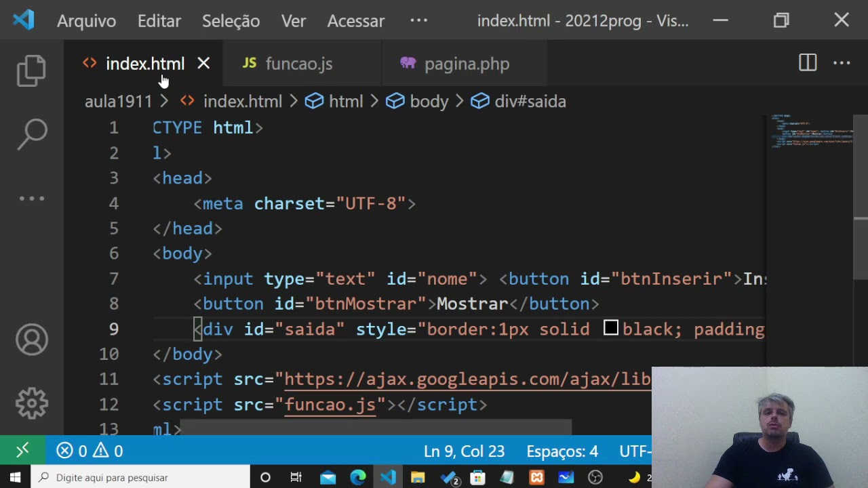The height and width of the screenshot is (488, 868).
Task: Click the remote window indicator in status bar
Action: (x=22, y=451)
